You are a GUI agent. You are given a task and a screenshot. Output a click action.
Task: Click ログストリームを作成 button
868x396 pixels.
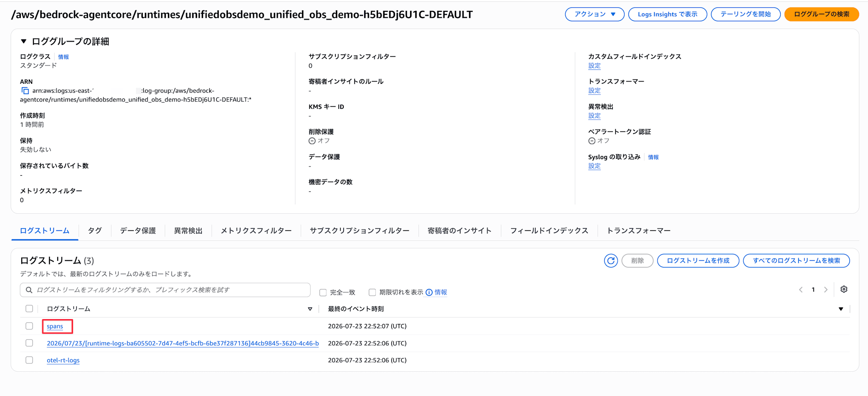coord(698,261)
